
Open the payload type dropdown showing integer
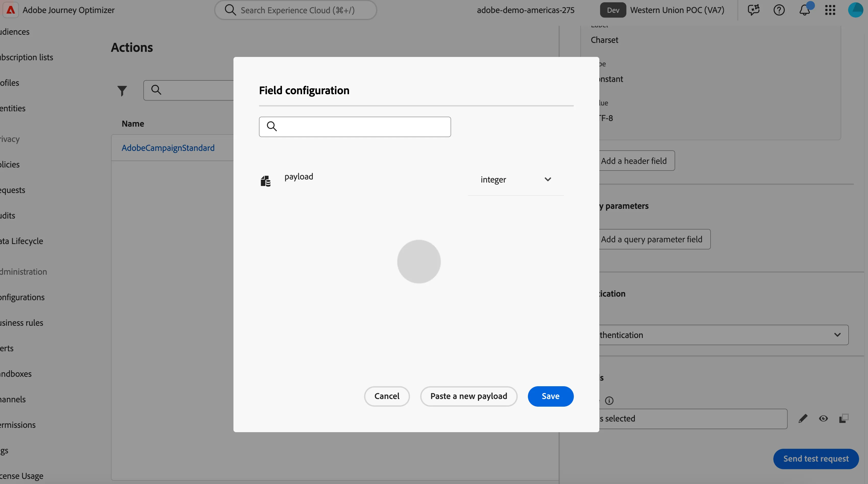point(516,180)
